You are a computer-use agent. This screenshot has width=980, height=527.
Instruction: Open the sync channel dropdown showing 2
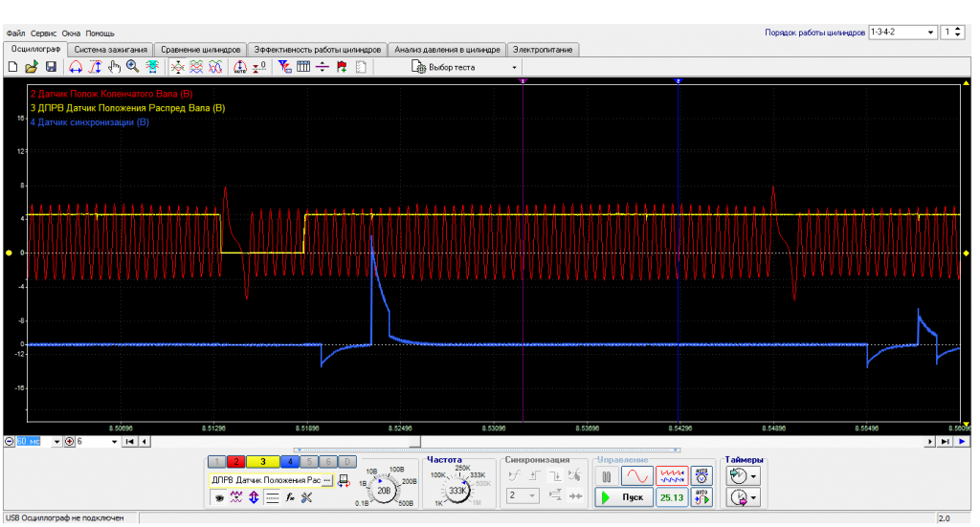click(x=522, y=495)
